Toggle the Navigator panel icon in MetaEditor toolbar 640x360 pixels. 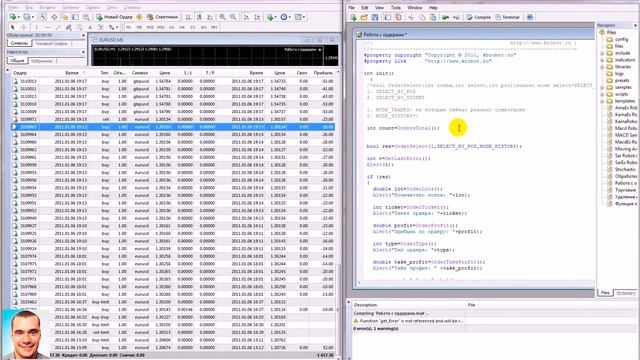(x=388, y=17)
